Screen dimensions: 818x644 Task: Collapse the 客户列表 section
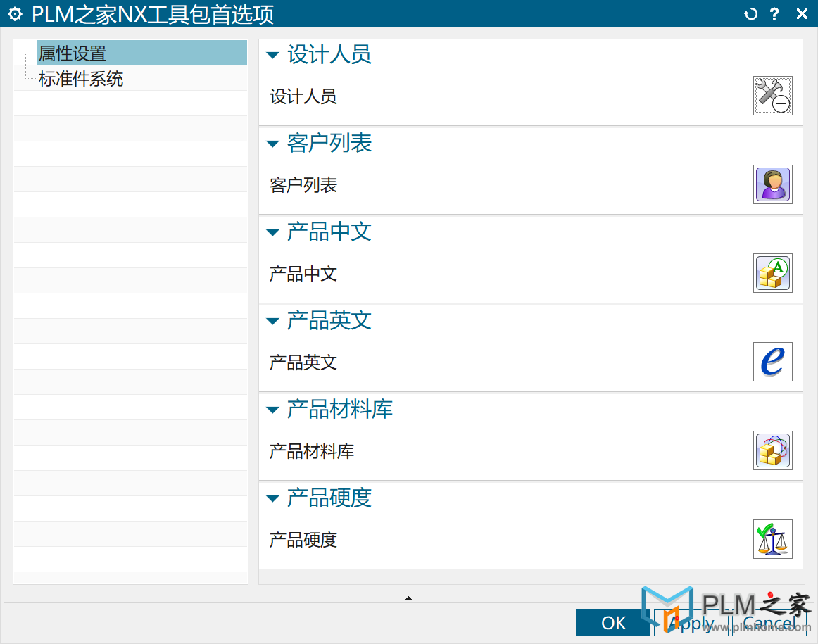coord(272,144)
